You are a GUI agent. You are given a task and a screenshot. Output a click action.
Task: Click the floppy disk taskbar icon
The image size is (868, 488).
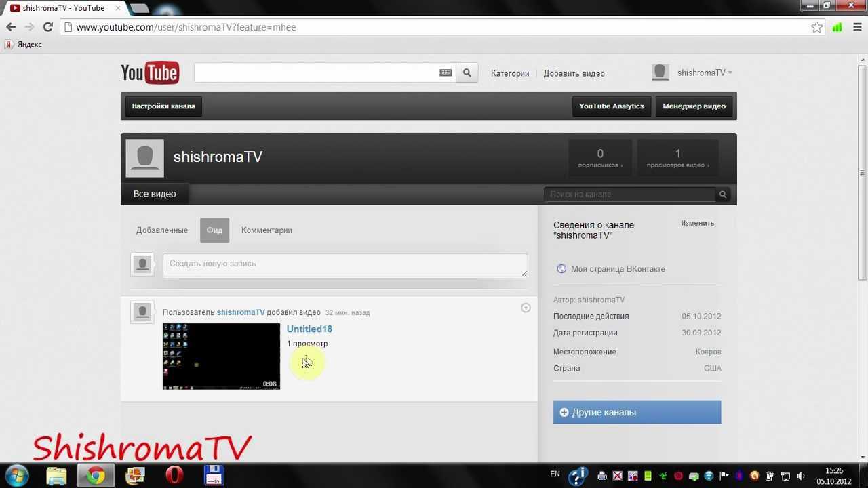[214, 475]
